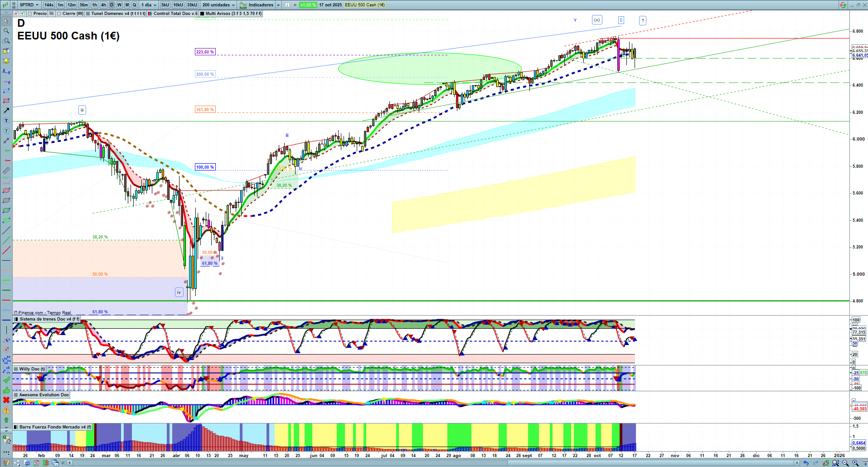This screenshot has height=467, width=868.
Task: Click the double left chevron in bottom bar
Action: tap(63, 463)
